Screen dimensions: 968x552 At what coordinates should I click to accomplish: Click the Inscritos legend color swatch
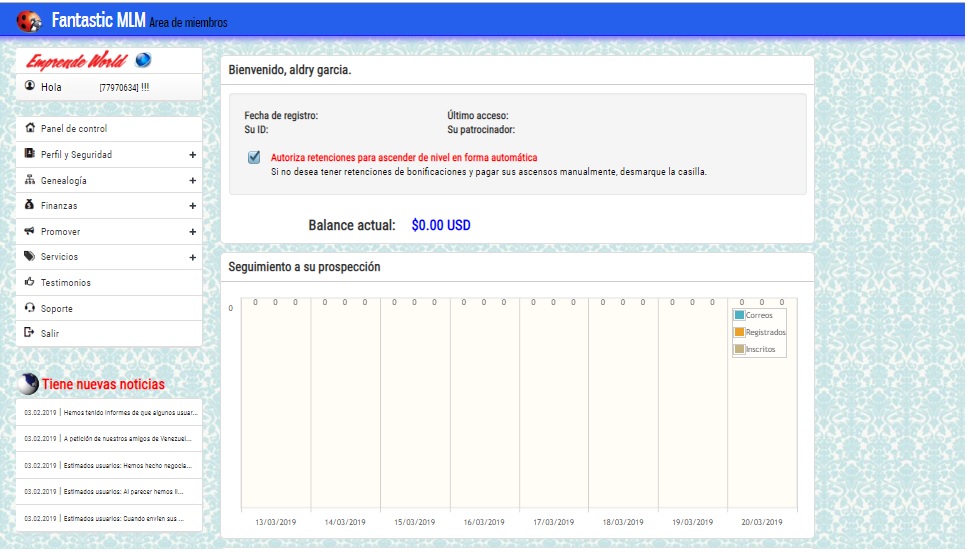(x=740, y=349)
